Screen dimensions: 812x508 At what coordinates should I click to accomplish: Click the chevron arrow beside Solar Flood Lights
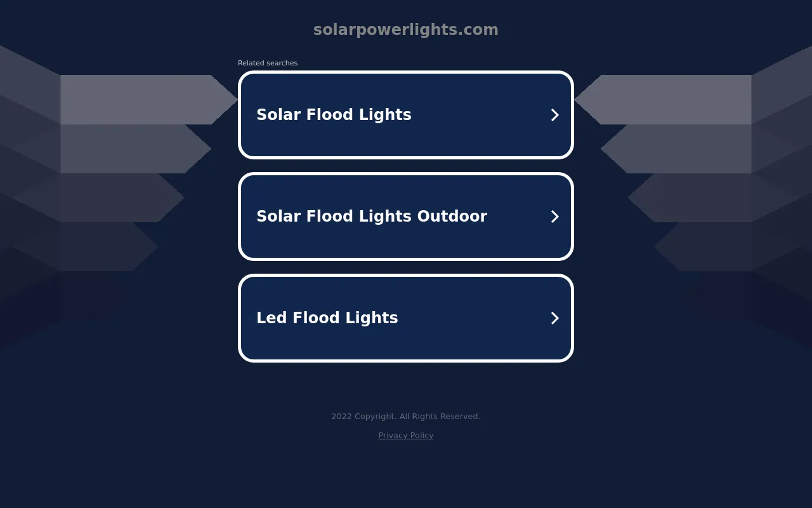coord(554,115)
